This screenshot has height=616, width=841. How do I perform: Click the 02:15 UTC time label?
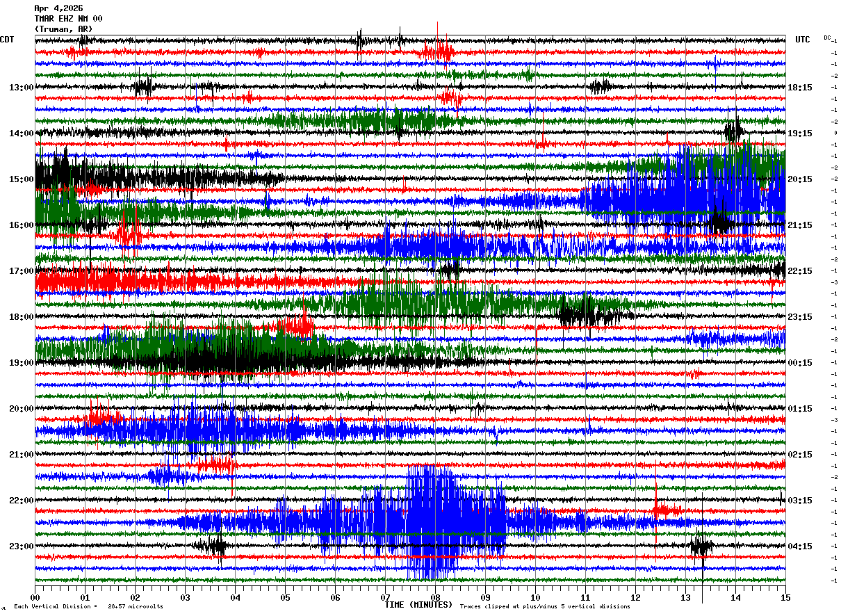click(801, 455)
